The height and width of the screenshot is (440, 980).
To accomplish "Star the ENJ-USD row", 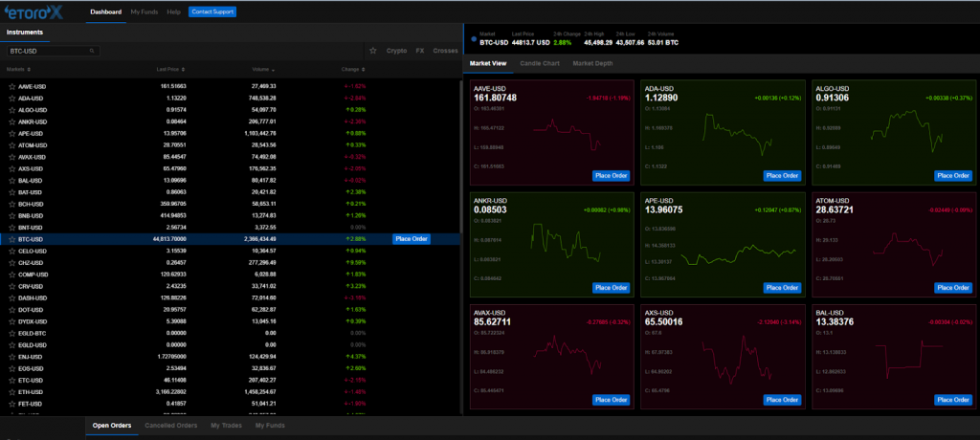I will [11, 357].
